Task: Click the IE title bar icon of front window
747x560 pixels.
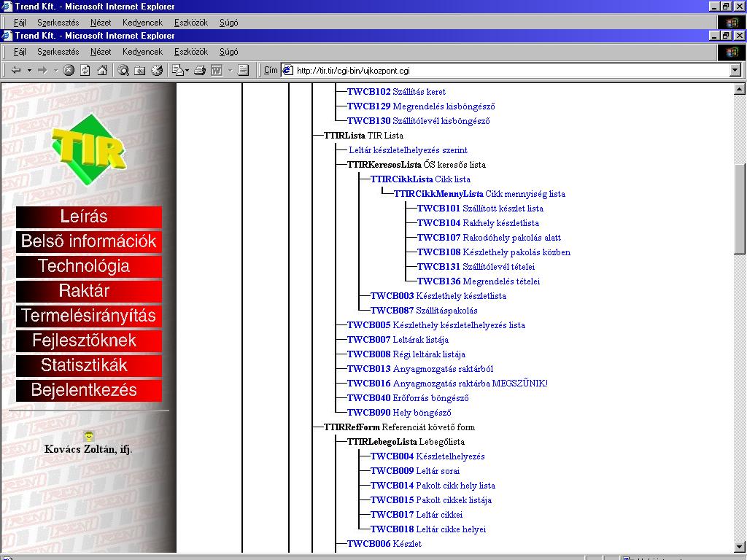Action: coord(7,35)
